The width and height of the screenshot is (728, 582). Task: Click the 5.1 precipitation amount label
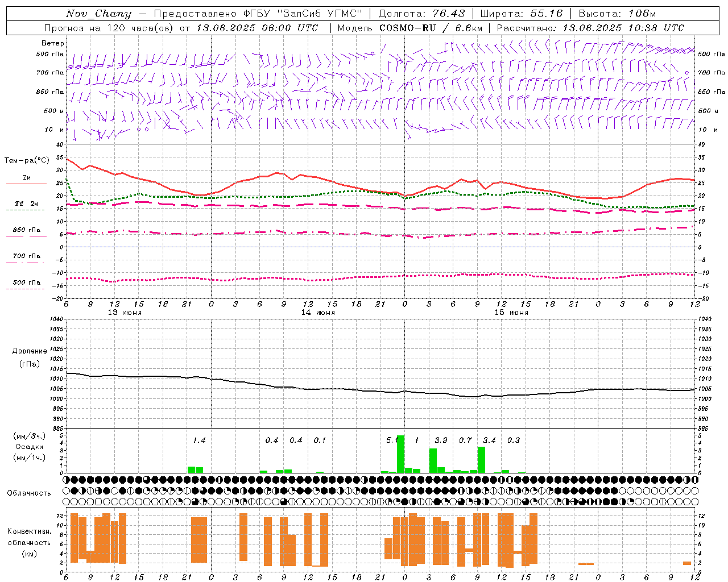point(391,440)
